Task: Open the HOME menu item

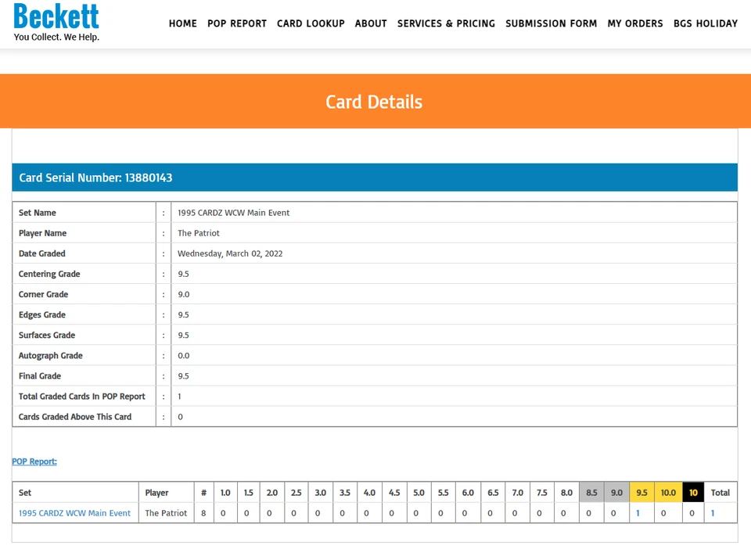Action: click(183, 23)
